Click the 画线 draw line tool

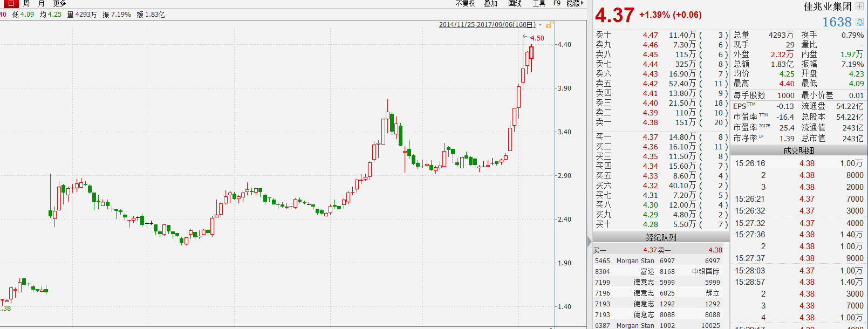coord(515,3)
